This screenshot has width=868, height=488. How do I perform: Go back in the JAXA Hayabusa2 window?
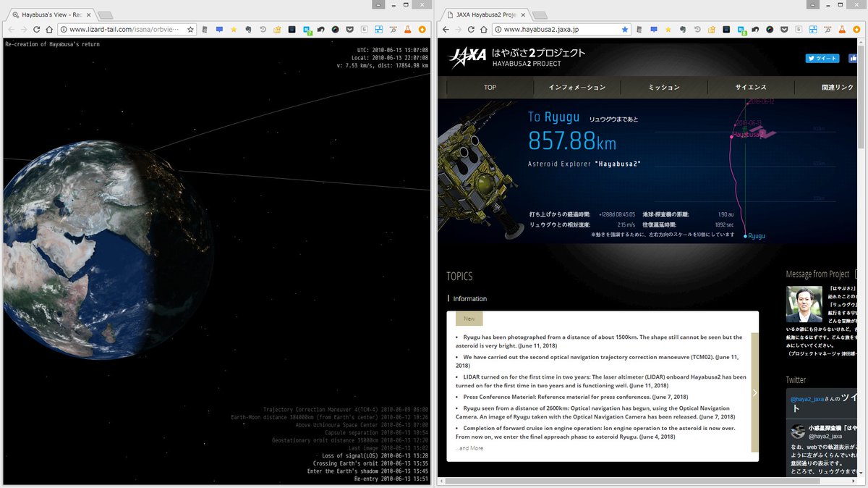pyautogui.click(x=446, y=30)
